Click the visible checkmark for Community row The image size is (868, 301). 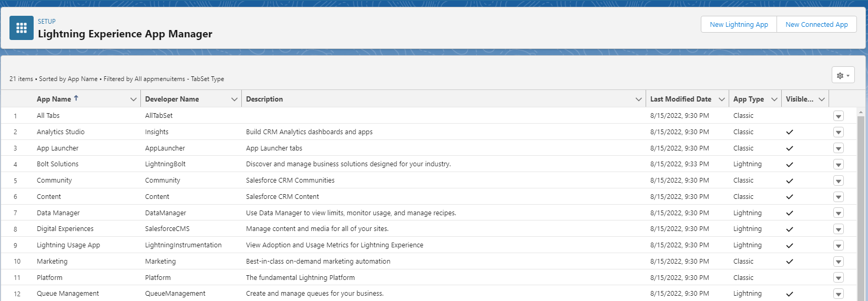[x=789, y=181]
